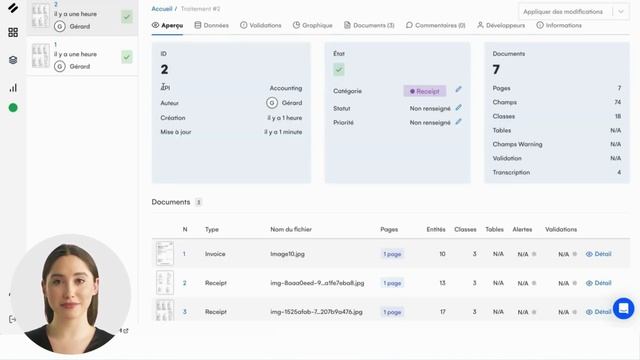Open the Informations tab
The width and height of the screenshot is (640, 360).
(559, 25)
